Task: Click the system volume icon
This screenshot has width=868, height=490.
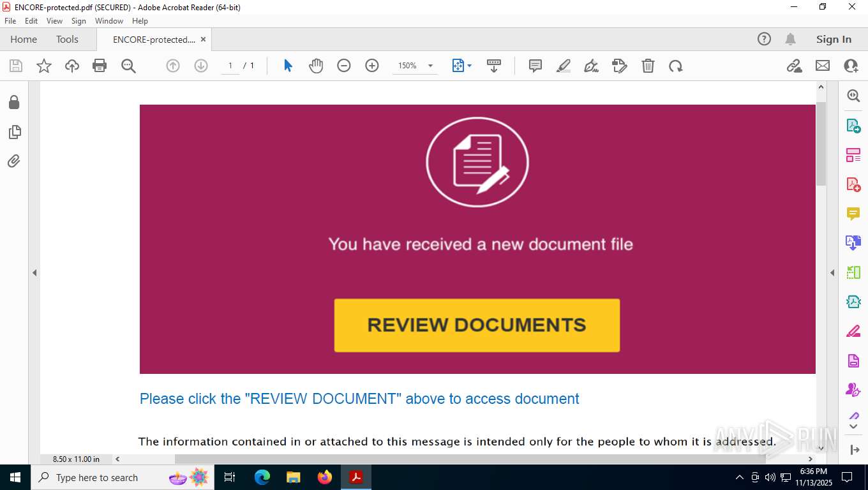Action: point(770,477)
